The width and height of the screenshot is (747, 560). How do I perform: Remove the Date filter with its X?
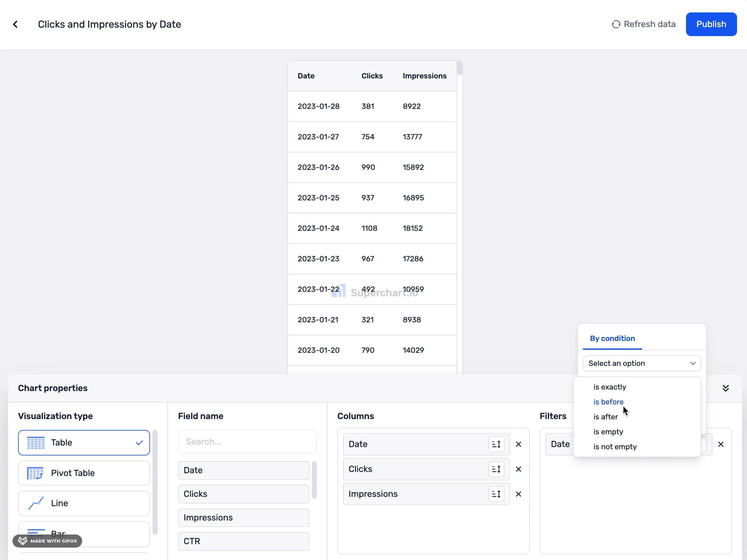(x=720, y=444)
